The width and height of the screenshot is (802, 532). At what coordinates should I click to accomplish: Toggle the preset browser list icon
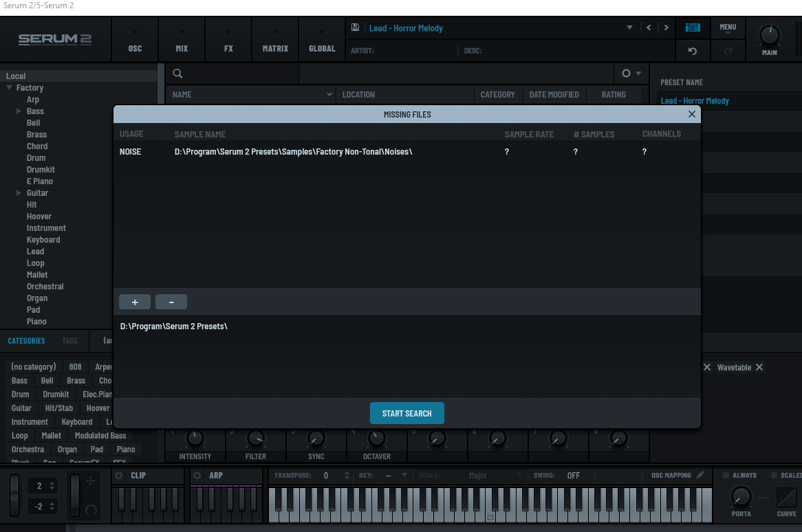click(693, 27)
